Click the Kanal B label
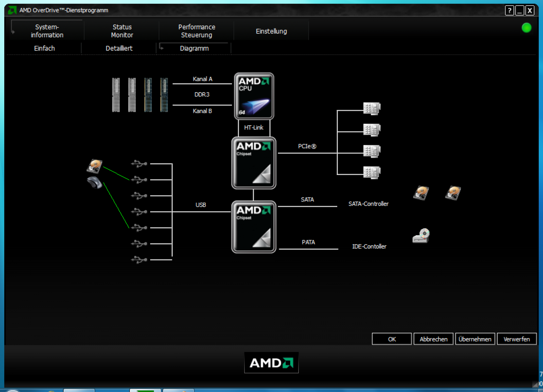The width and height of the screenshot is (543, 392). [x=202, y=111]
